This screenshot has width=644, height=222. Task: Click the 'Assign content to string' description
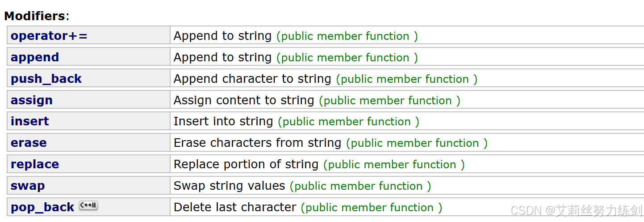click(244, 100)
